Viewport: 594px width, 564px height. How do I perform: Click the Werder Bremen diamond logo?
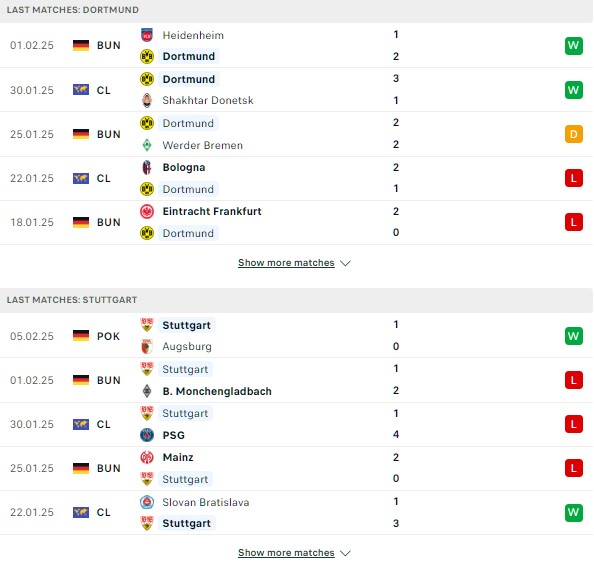tap(147, 145)
